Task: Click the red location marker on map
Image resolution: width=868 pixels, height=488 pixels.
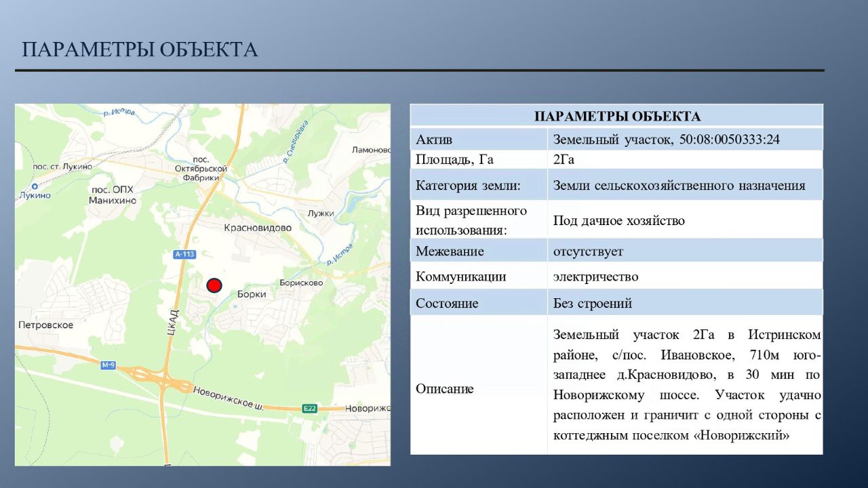Action: [214, 285]
